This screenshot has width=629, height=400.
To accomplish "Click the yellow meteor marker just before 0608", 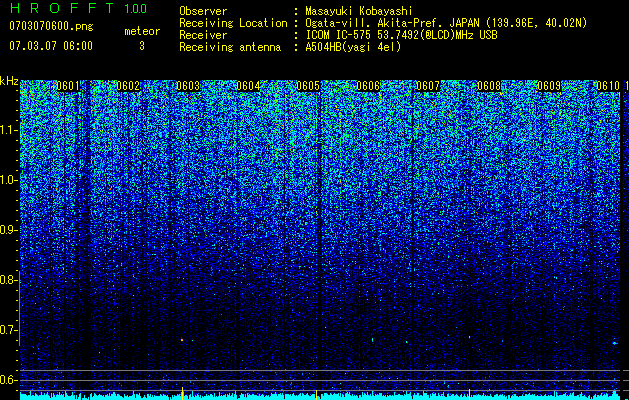I will pyautogui.click(x=469, y=392).
